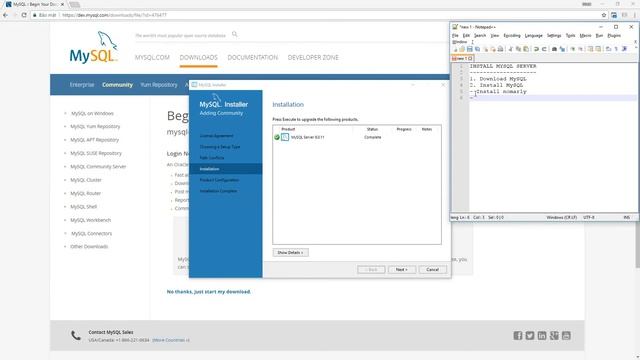The height and width of the screenshot is (360, 640).
Task: Open MySQL Workbench sidebar link
Action: coord(90,220)
